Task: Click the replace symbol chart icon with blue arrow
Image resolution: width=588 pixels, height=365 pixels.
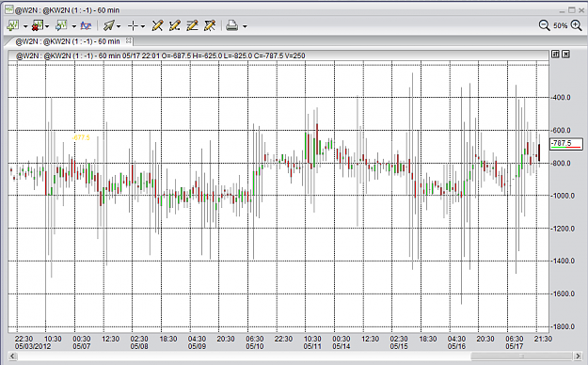Action: pos(61,25)
